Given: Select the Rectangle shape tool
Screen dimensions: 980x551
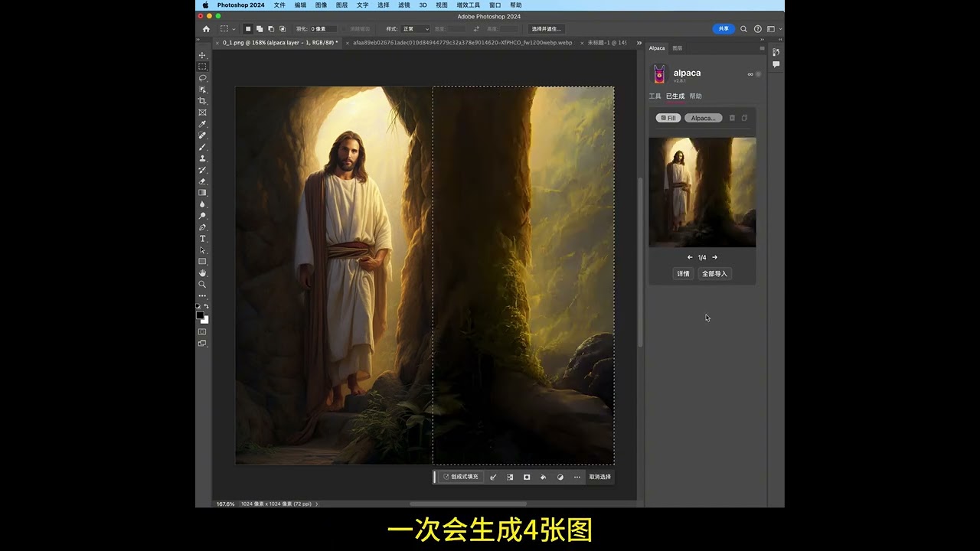Looking at the screenshot, I should pos(202,262).
